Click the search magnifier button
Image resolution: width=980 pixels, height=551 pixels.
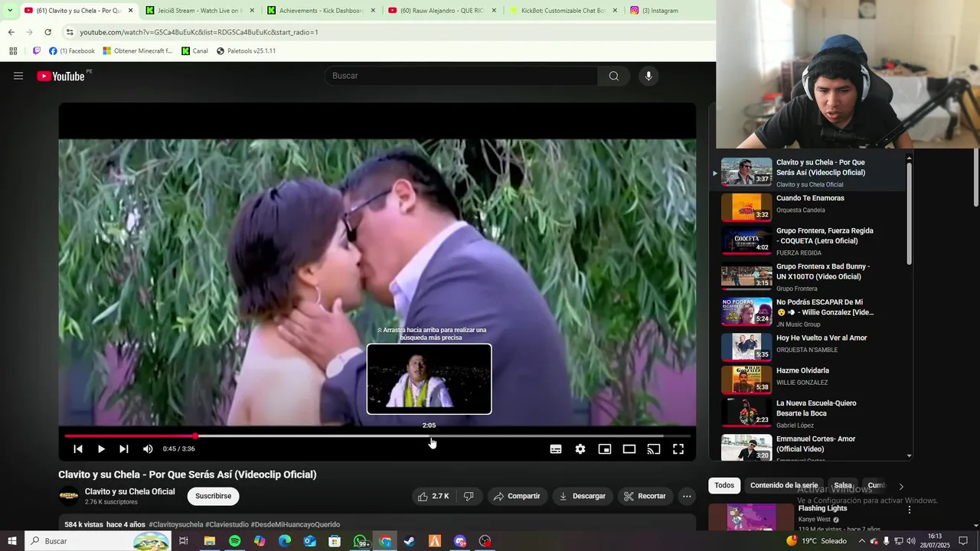pyautogui.click(x=614, y=76)
